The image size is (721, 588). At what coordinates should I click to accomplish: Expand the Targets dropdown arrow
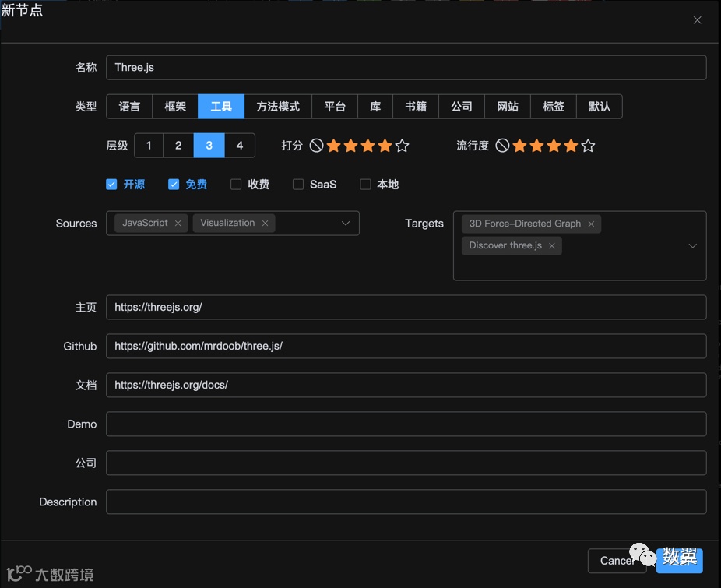692,245
